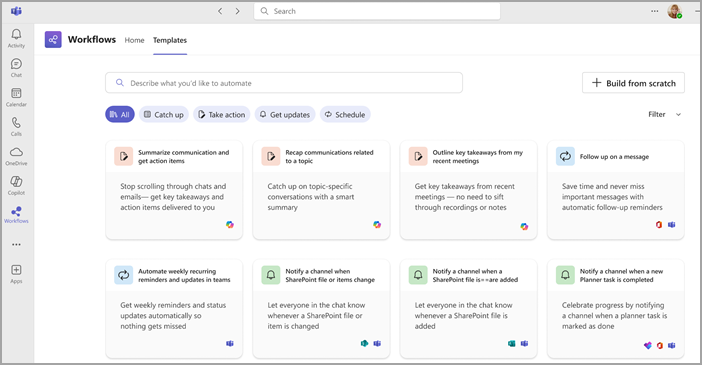This screenshot has width=702, height=365.
Task: Click "Celebrate progress by notifying" description
Action: [614, 315]
